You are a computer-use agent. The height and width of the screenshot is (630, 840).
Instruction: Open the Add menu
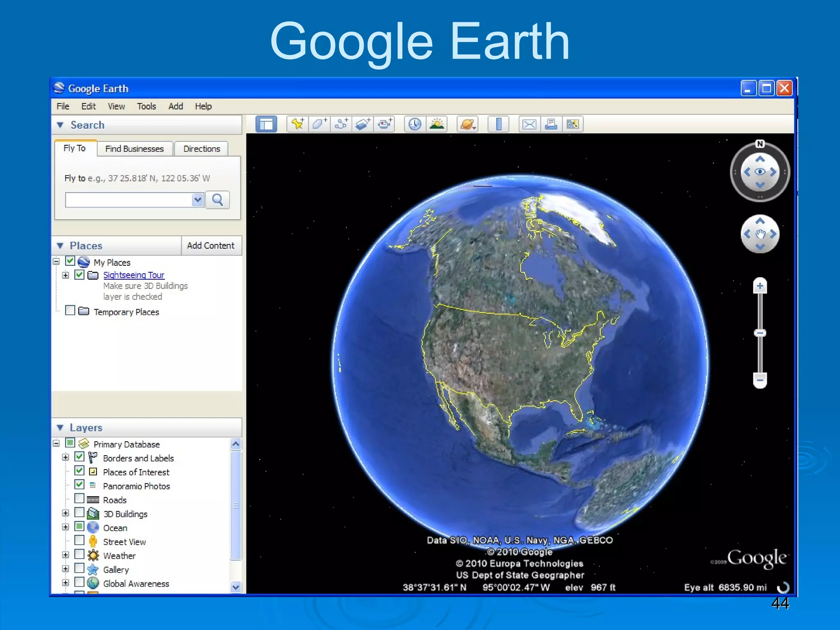176,107
